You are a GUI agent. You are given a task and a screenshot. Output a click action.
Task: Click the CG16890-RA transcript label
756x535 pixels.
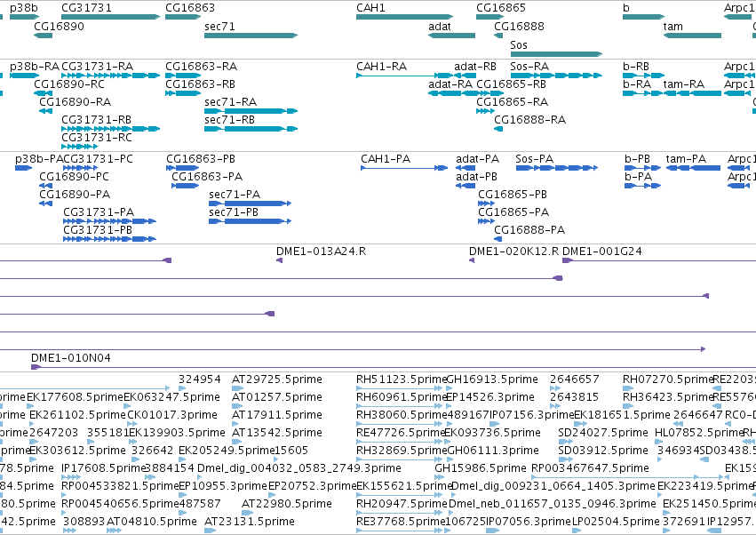point(76,102)
